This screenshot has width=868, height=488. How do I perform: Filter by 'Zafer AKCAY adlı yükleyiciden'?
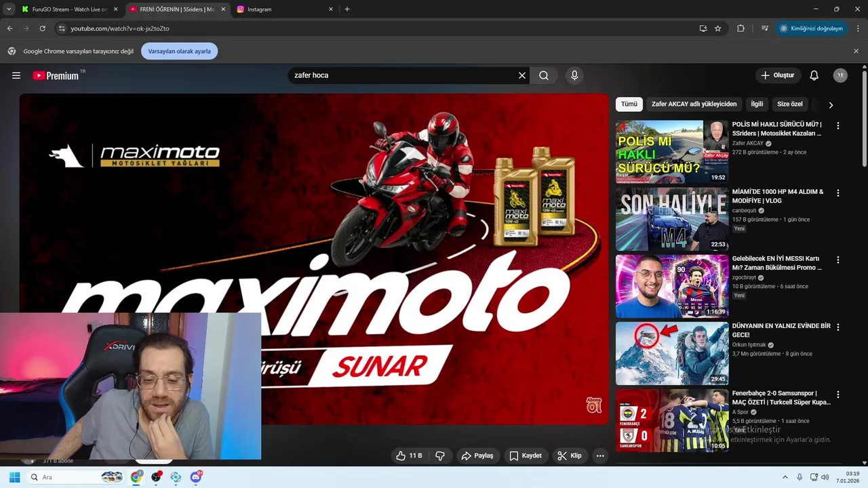point(694,104)
